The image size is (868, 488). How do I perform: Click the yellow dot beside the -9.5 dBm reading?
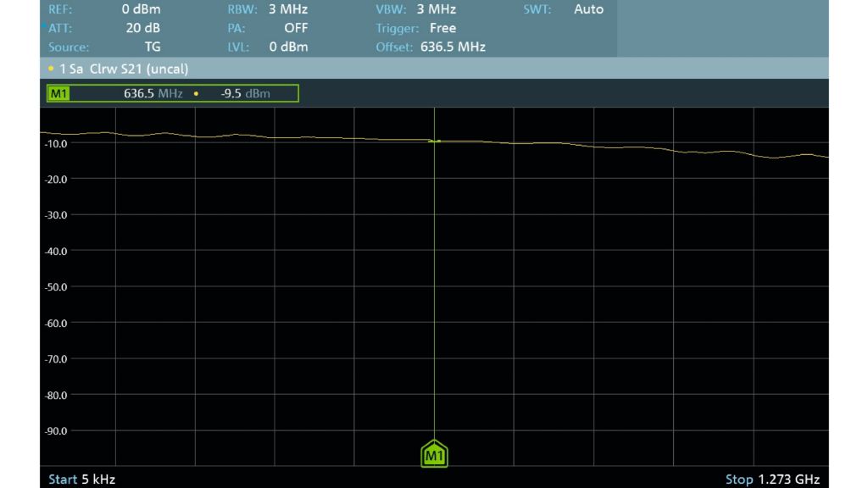(x=196, y=93)
